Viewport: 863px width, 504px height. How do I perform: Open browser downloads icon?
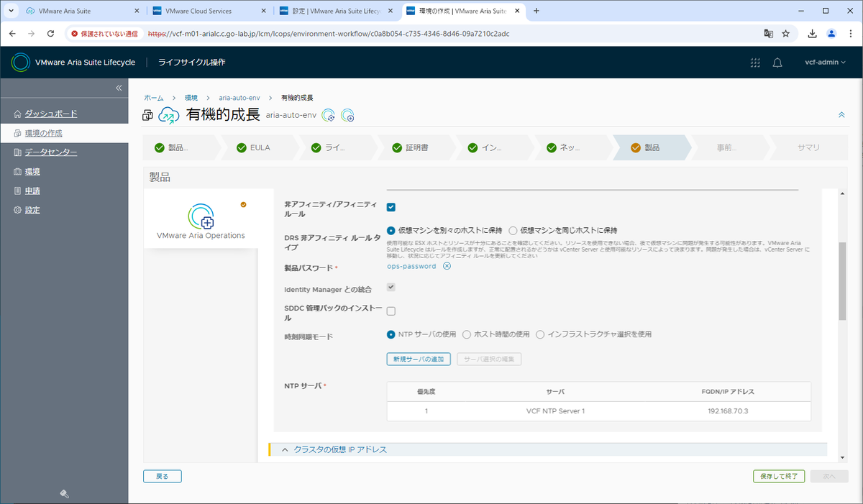click(813, 33)
